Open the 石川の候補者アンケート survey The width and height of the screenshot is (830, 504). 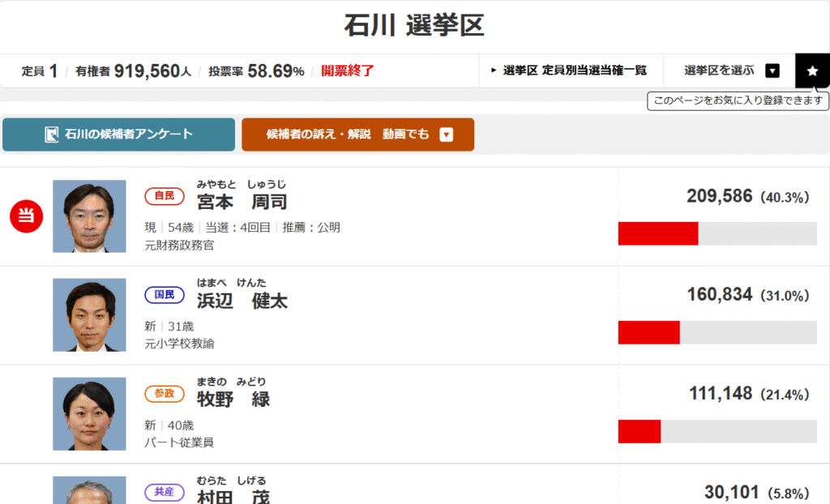[118, 135]
